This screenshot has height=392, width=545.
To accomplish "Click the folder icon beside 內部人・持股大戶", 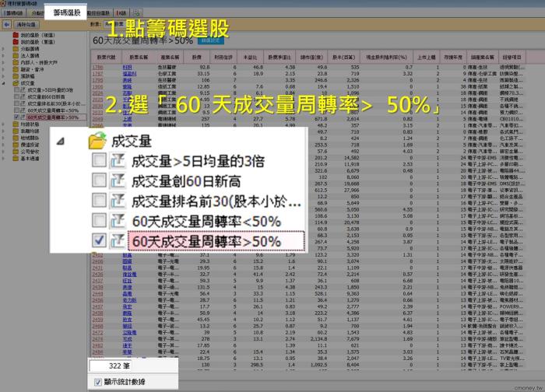I will [16, 62].
